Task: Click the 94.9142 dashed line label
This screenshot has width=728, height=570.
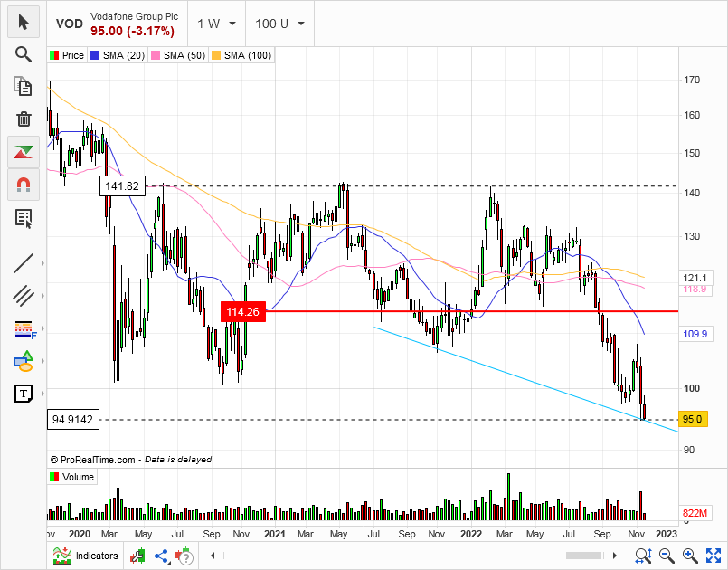Action: (73, 420)
